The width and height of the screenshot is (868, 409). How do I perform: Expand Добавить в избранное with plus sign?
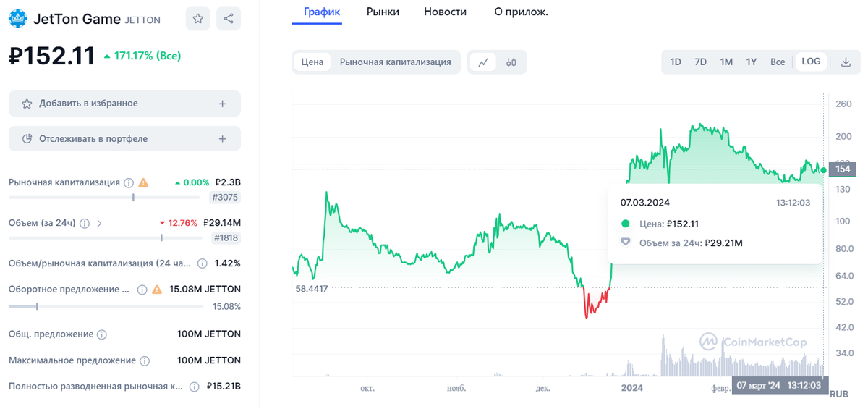(222, 104)
